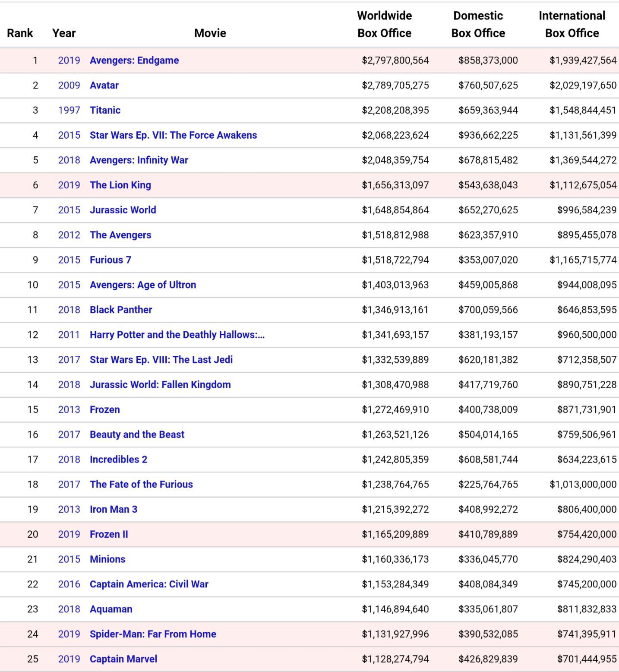
Task: Select The Lion King worldwide $1,656,313,097
Action: pyautogui.click(x=395, y=185)
